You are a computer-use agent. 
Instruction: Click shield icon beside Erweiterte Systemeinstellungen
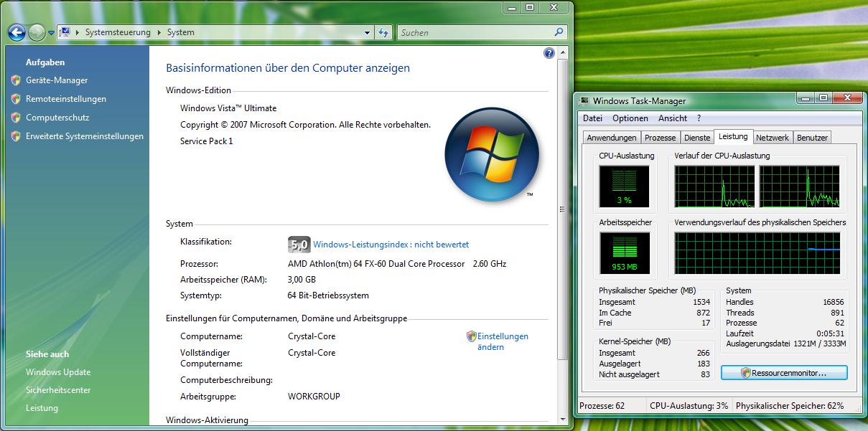(16, 136)
